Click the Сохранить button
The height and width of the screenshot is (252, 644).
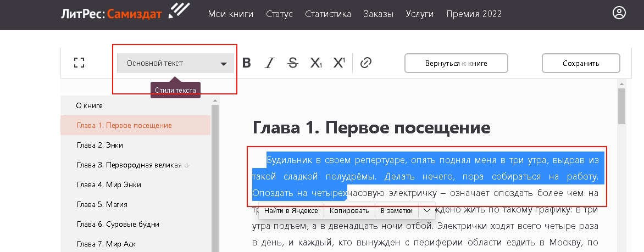click(x=581, y=63)
